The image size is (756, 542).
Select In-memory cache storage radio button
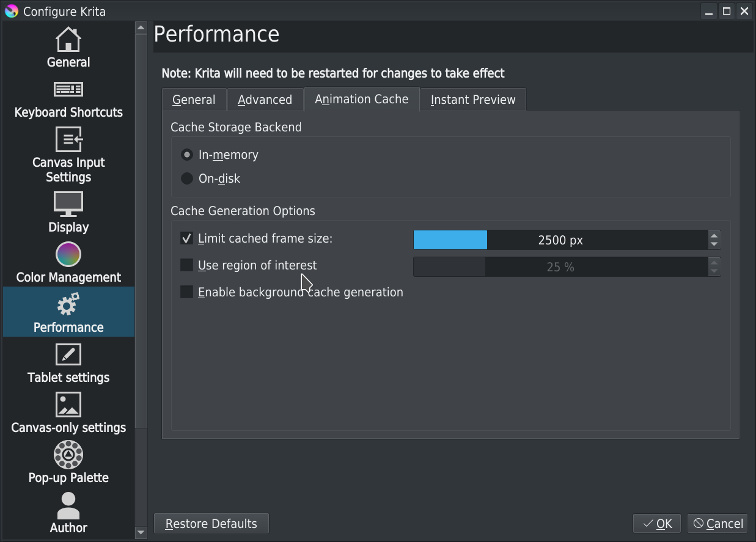[x=187, y=155]
